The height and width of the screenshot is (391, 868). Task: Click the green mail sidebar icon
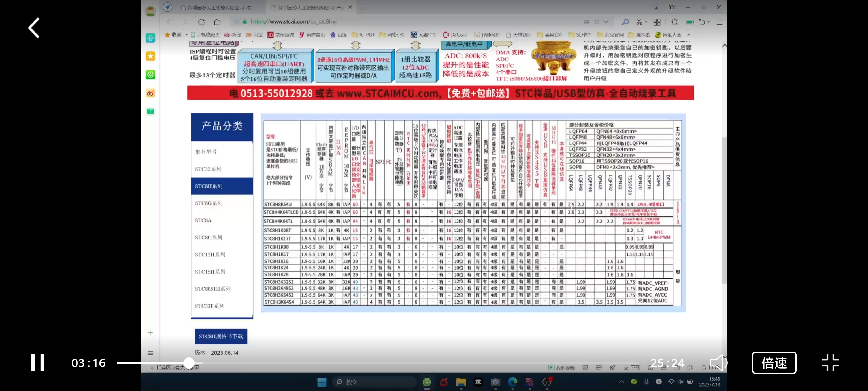click(x=150, y=112)
